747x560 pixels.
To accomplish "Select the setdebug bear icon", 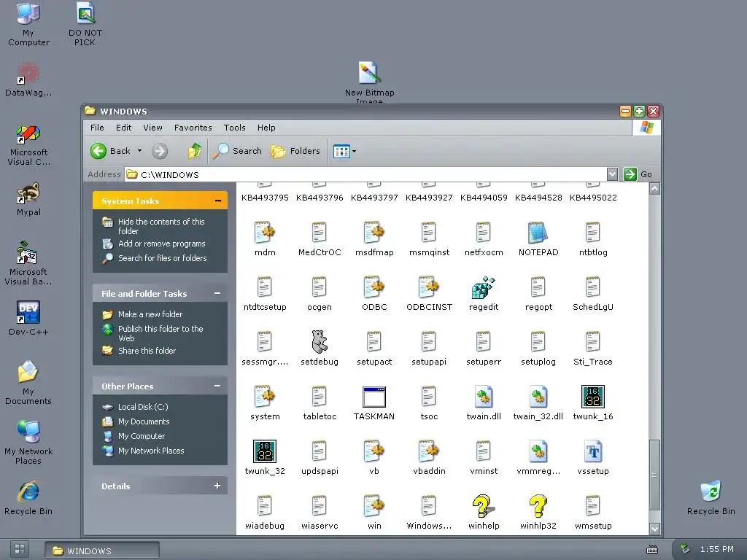I will coord(320,343).
